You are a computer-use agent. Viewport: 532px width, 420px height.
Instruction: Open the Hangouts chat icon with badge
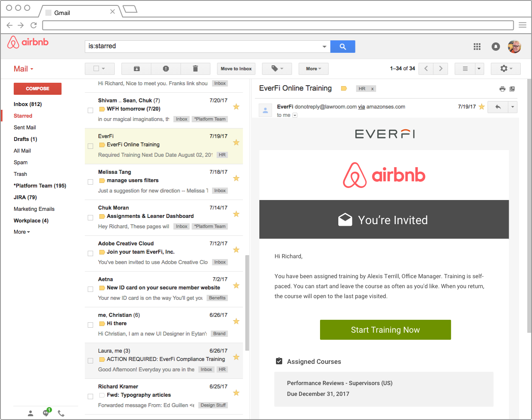pyautogui.click(x=46, y=413)
